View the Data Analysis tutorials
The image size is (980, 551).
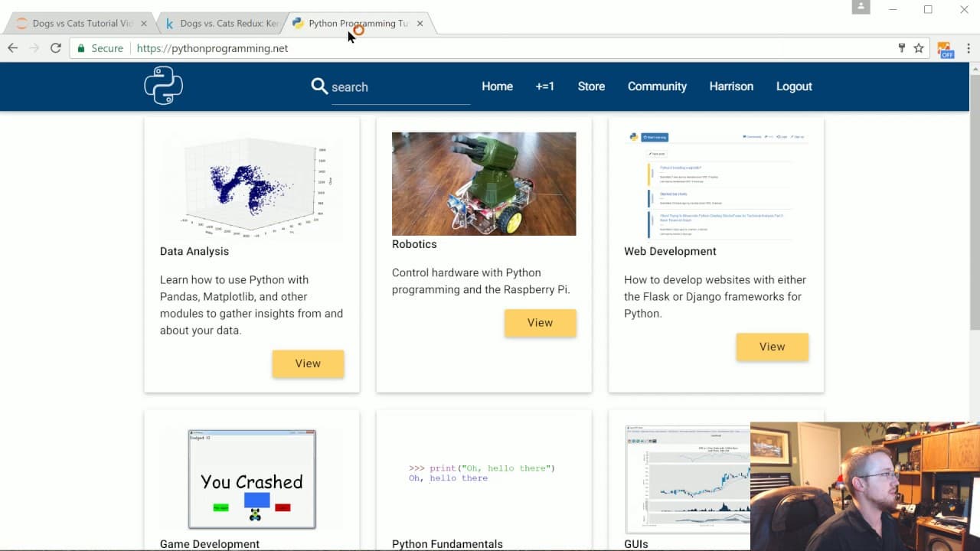point(308,364)
